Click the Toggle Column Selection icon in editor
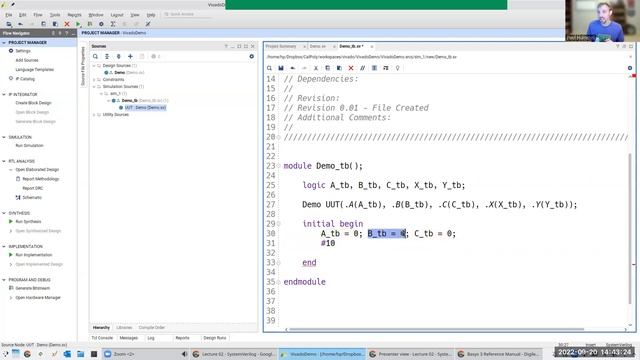 374,68
